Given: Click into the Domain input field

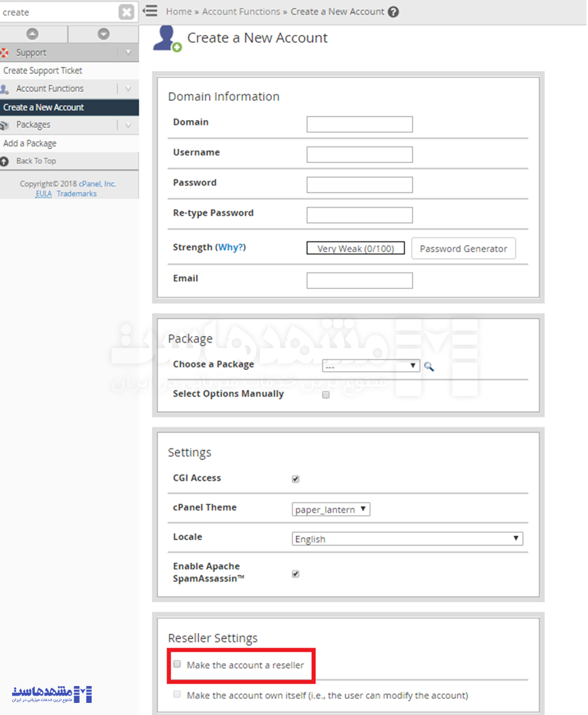Looking at the screenshot, I should [x=359, y=124].
